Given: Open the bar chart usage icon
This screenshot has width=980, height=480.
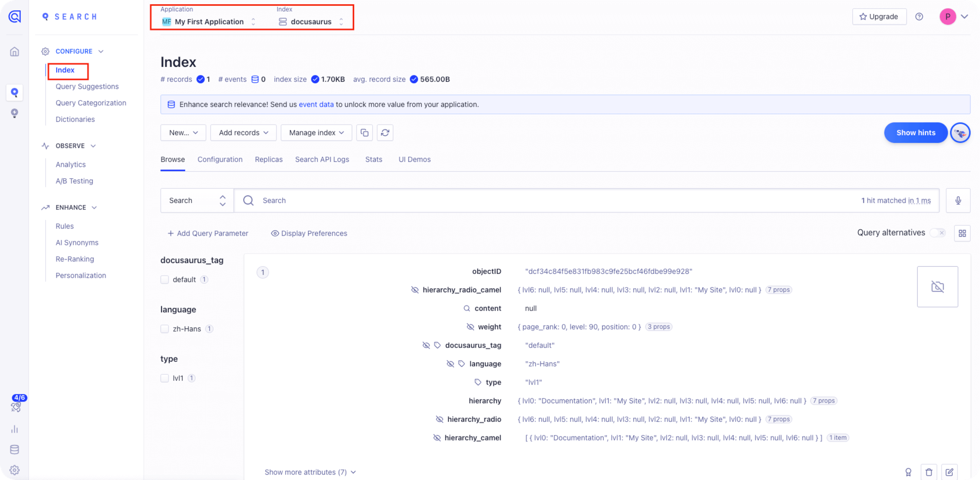Looking at the screenshot, I should 15,429.
